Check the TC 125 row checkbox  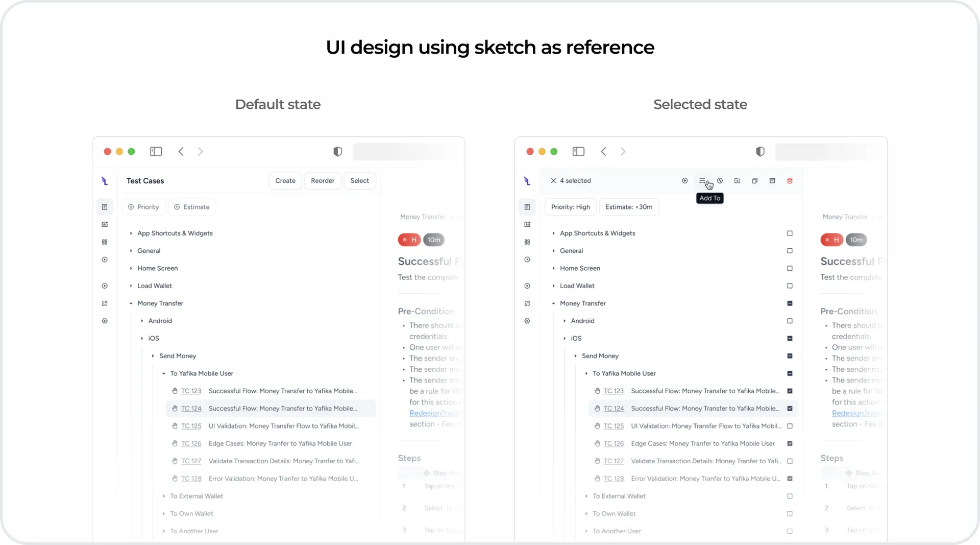pos(790,426)
